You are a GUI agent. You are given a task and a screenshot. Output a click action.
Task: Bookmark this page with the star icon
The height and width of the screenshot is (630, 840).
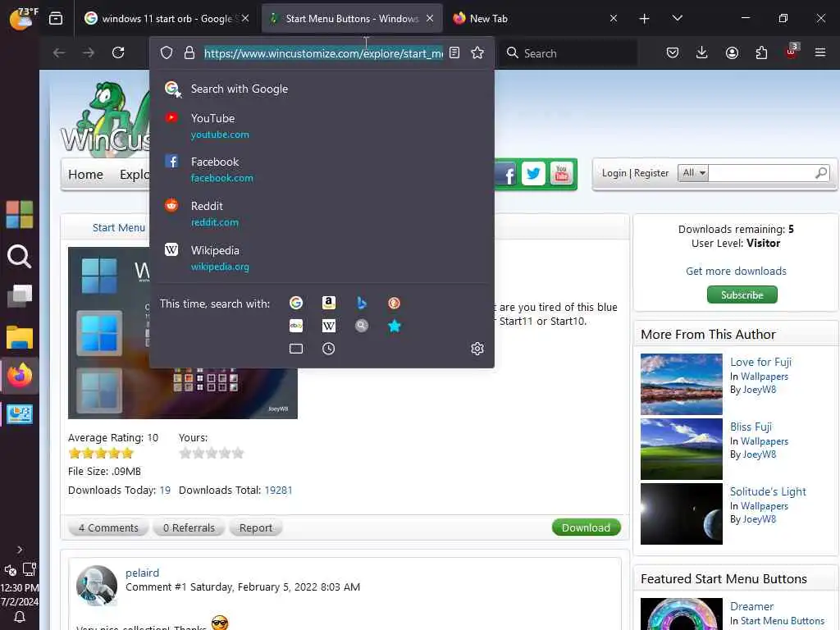click(477, 53)
